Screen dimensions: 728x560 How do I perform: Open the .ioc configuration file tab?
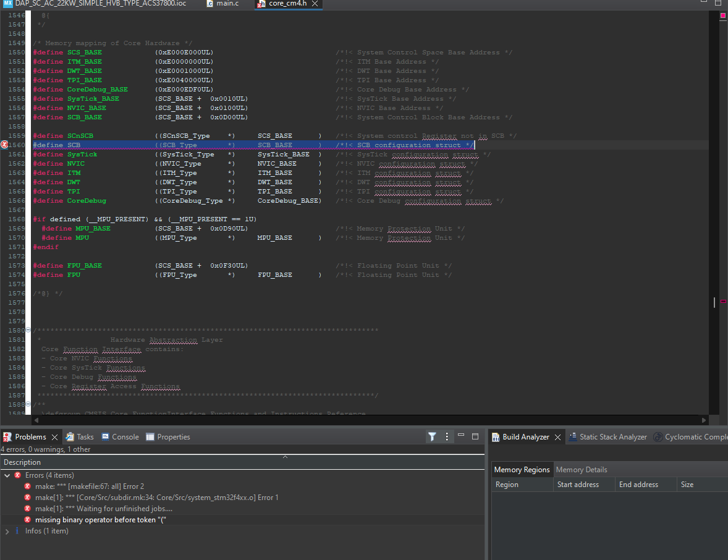(99, 4)
